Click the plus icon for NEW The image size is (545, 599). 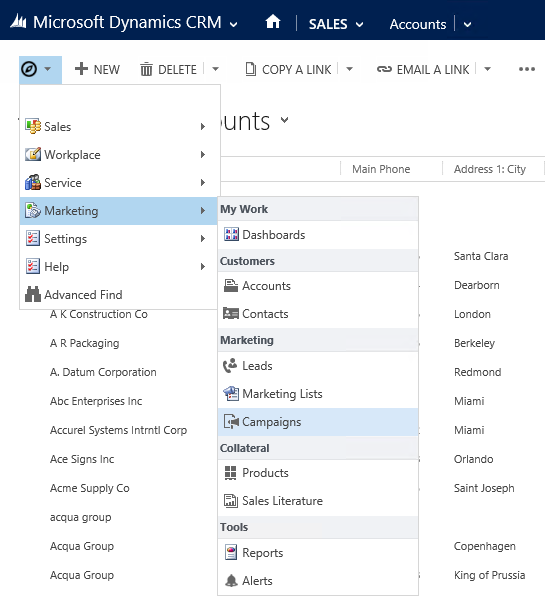point(81,69)
